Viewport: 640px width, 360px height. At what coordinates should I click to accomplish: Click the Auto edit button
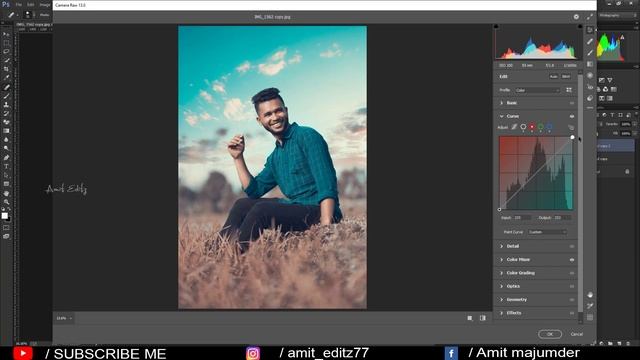pyautogui.click(x=553, y=76)
